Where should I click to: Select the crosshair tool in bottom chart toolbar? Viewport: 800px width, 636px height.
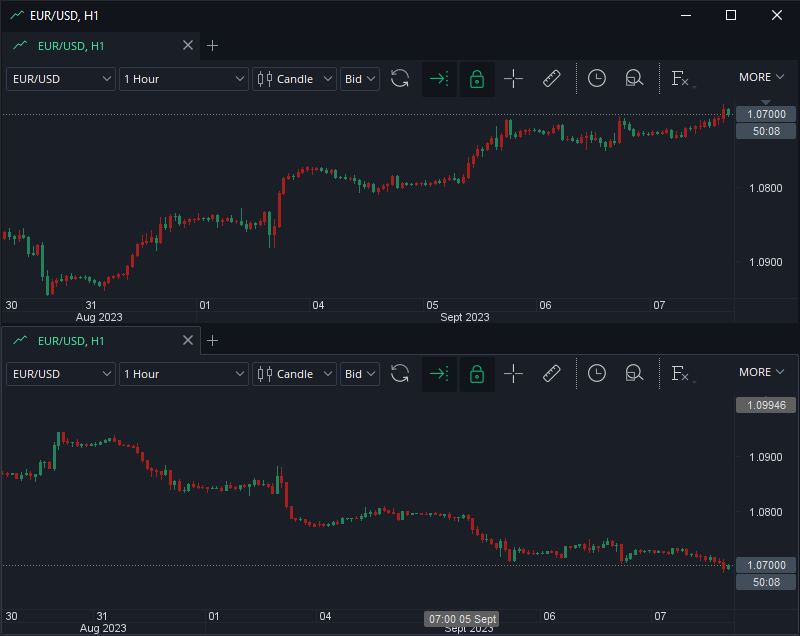coord(513,374)
